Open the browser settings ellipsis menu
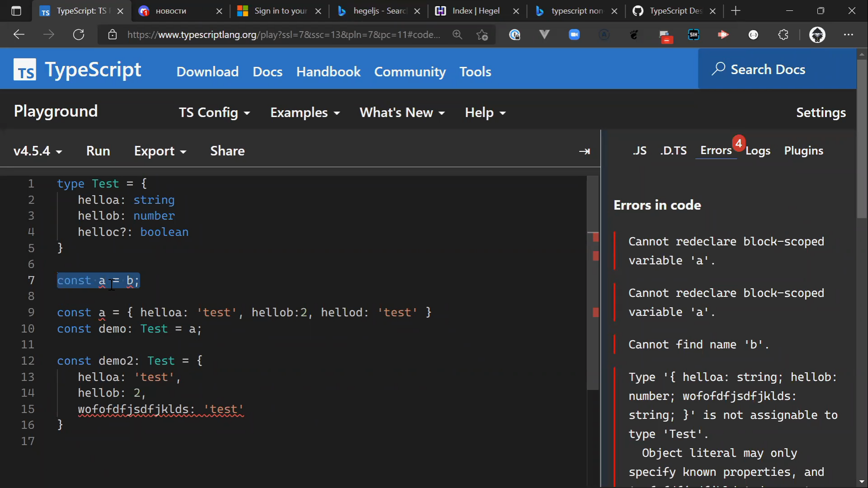This screenshot has height=488, width=868. coord(849,35)
